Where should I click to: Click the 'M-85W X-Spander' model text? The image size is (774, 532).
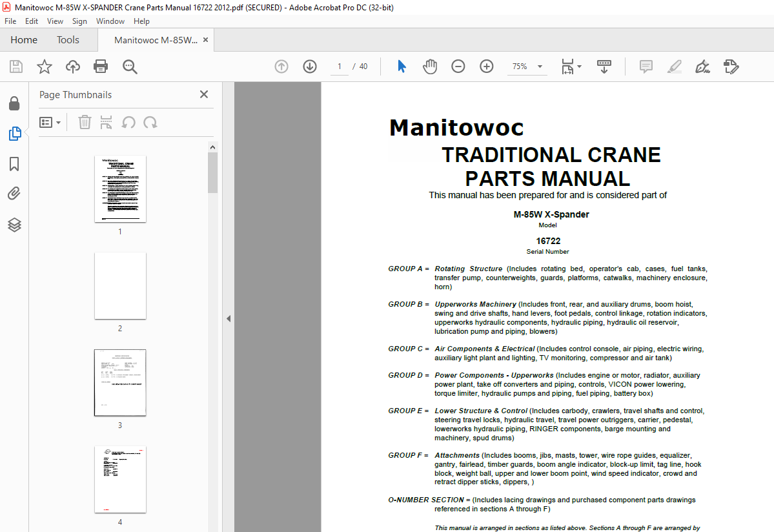coord(551,215)
